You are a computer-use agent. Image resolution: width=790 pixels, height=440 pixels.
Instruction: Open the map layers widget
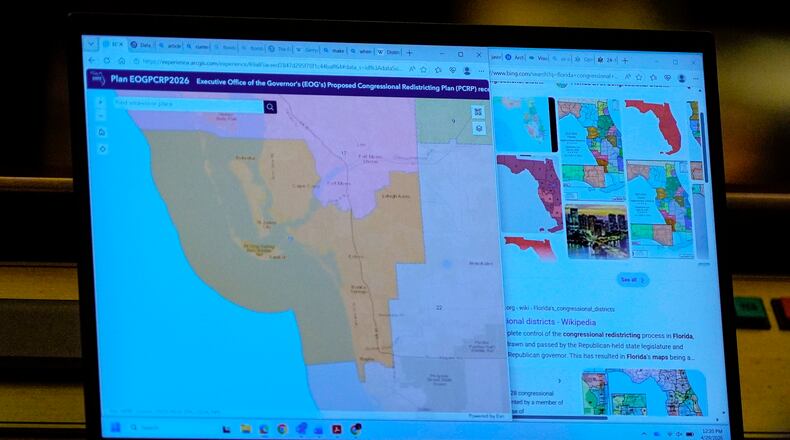pyautogui.click(x=479, y=129)
